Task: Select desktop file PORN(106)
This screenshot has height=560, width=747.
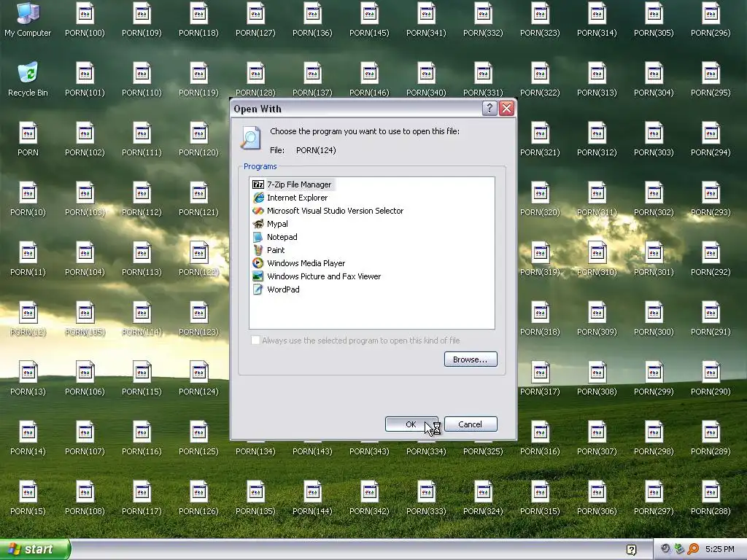Action: pyautogui.click(x=85, y=378)
